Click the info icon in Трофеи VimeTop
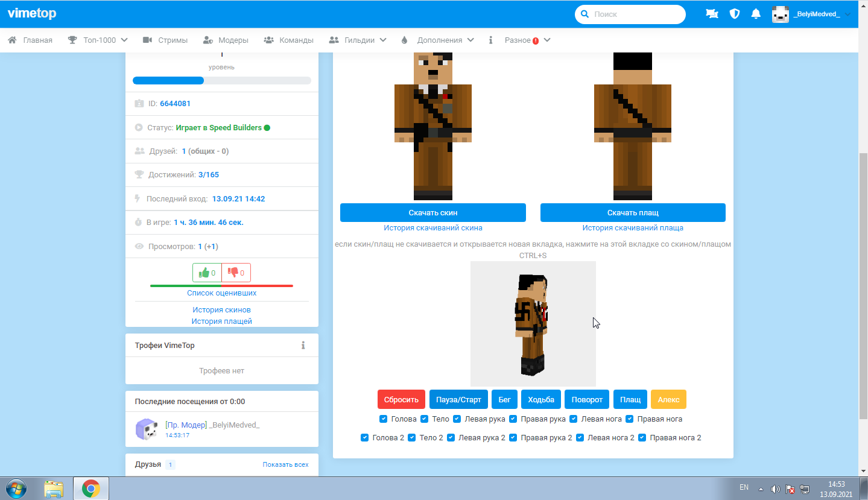The height and width of the screenshot is (500, 868). click(303, 346)
